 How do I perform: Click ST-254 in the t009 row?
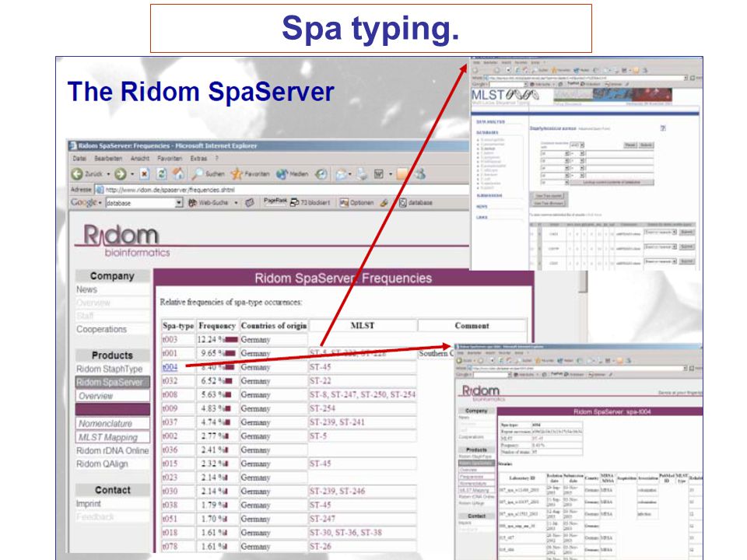pyautogui.click(x=322, y=408)
